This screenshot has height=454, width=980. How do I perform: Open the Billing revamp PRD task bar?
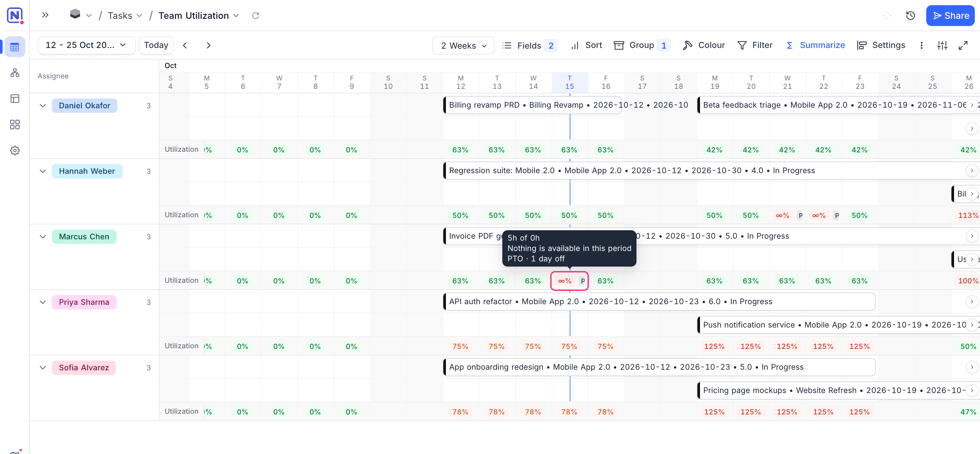pos(532,105)
